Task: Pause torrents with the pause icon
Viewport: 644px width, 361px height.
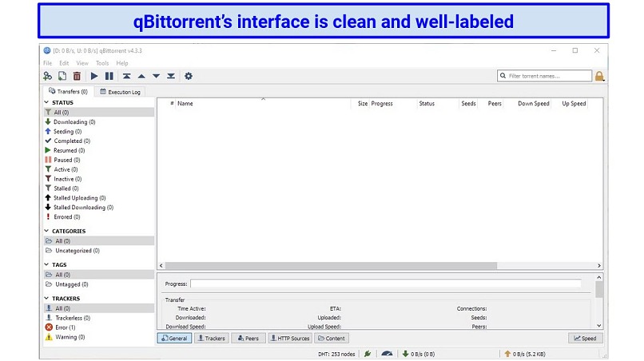Action: [x=109, y=76]
